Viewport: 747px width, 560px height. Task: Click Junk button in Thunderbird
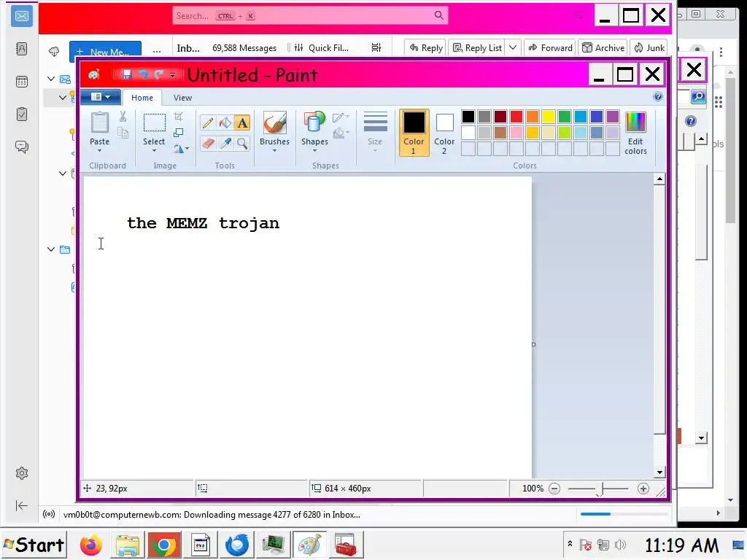point(649,47)
